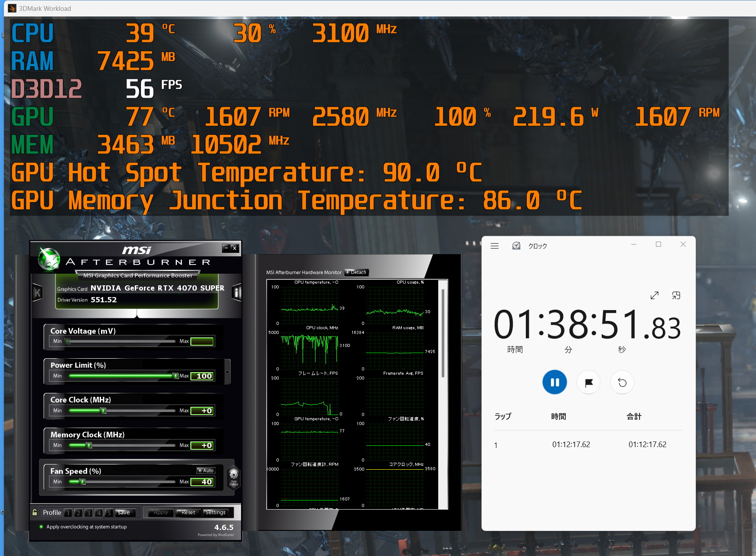Minimize the Clock app window
Screen dimensions: 756x556
click(634, 244)
